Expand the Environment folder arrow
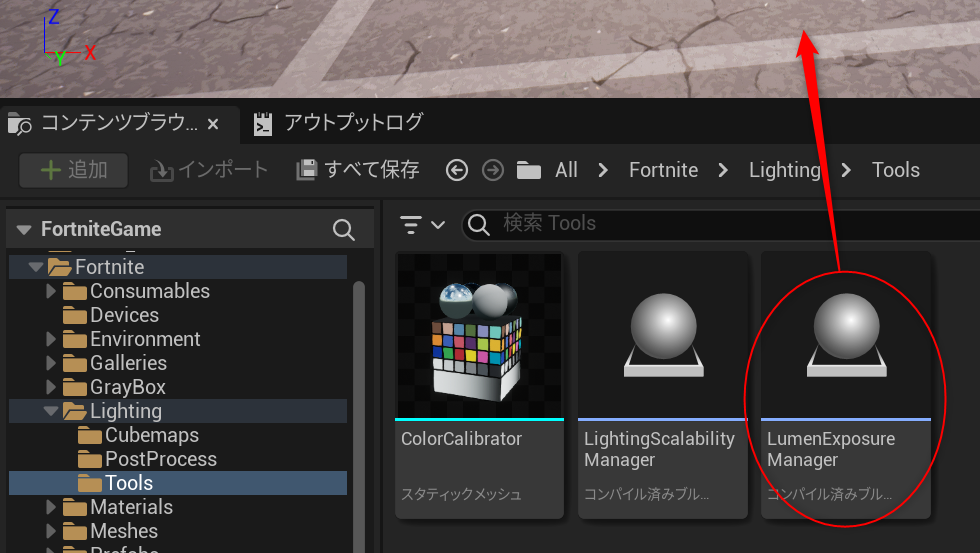The width and height of the screenshot is (980, 553). pyautogui.click(x=51, y=339)
